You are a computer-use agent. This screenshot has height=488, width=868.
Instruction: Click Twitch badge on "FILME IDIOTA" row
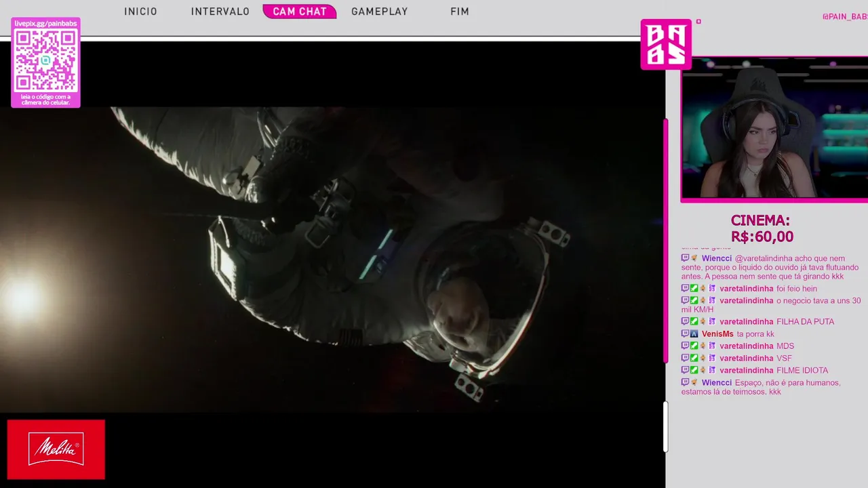[685, 370]
